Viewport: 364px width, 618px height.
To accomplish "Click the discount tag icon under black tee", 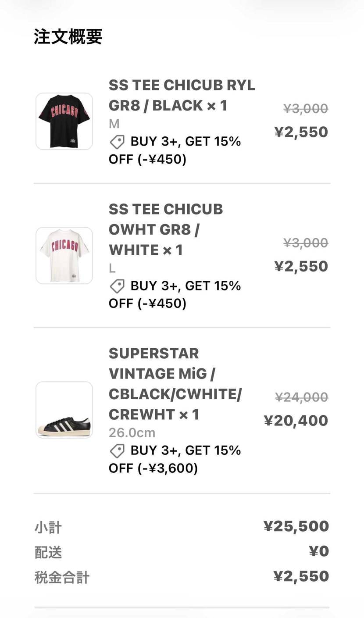I will click(x=117, y=142).
